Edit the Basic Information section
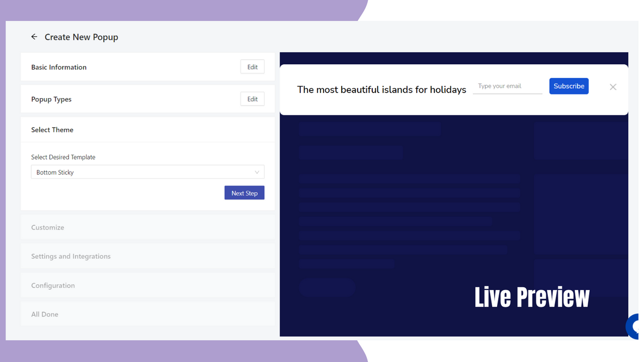The height and width of the screenshot is (362, 644). click(252, 66)
